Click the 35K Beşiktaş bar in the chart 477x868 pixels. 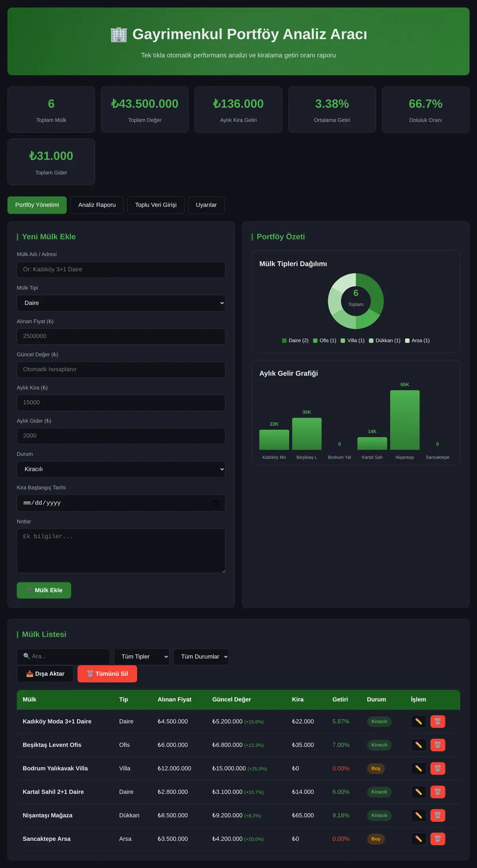click(x=307, y=434)
